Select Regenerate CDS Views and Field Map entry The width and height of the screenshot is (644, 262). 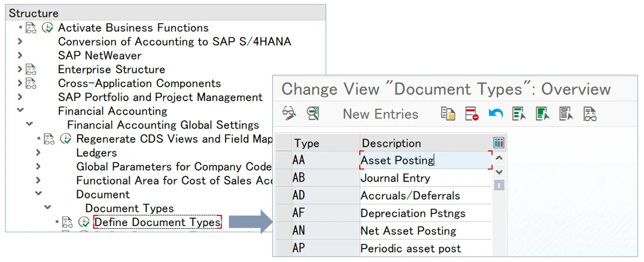175,139
